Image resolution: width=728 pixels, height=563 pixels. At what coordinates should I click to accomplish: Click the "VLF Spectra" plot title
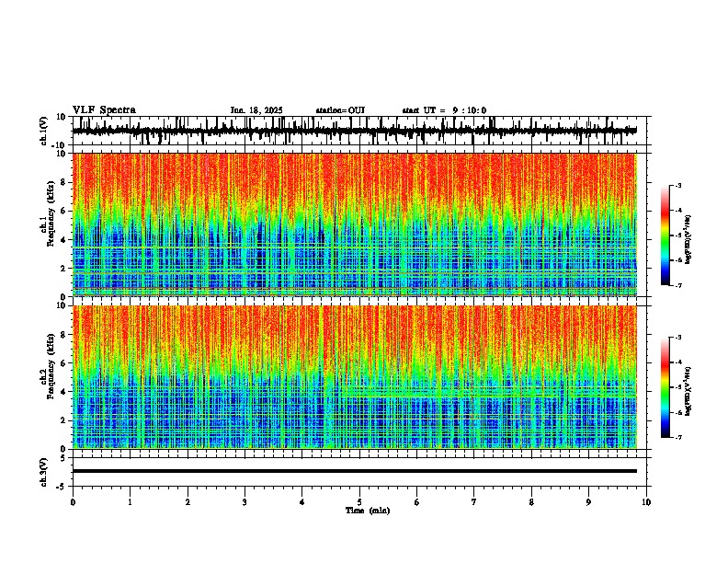104,110
